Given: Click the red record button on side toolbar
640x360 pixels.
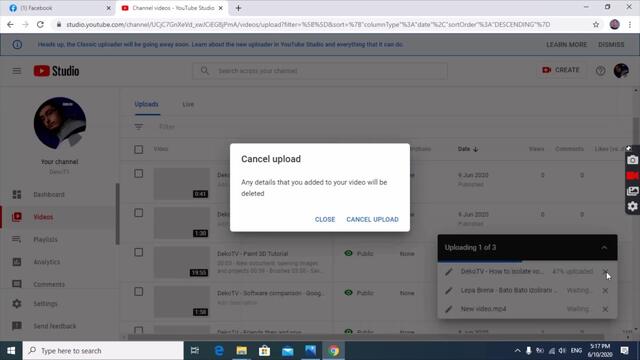Looking at the screenshot, I should tap(633, 176).
